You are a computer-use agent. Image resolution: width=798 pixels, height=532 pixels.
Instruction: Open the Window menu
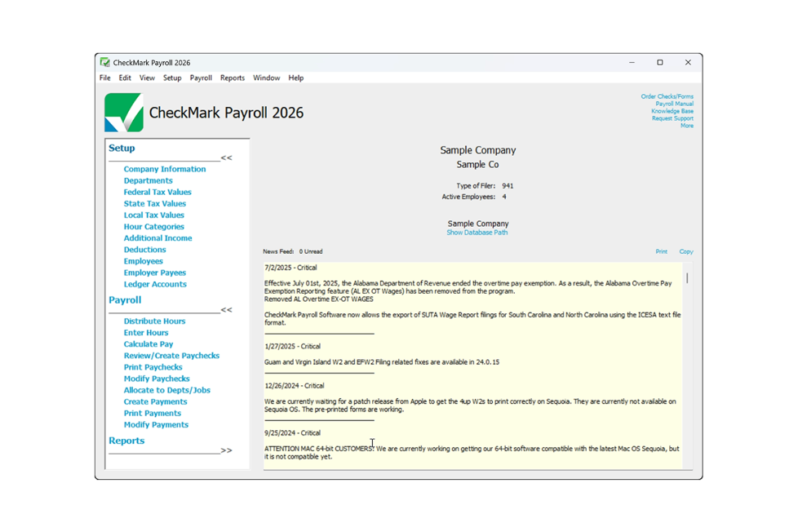(266, 78)
